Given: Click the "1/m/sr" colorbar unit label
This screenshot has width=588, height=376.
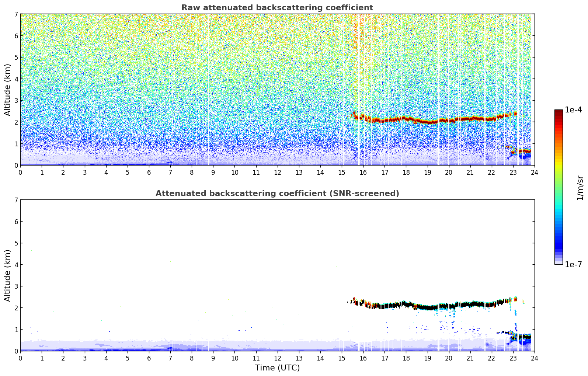Looking at the screenshot, I should (x=580, y=188).
